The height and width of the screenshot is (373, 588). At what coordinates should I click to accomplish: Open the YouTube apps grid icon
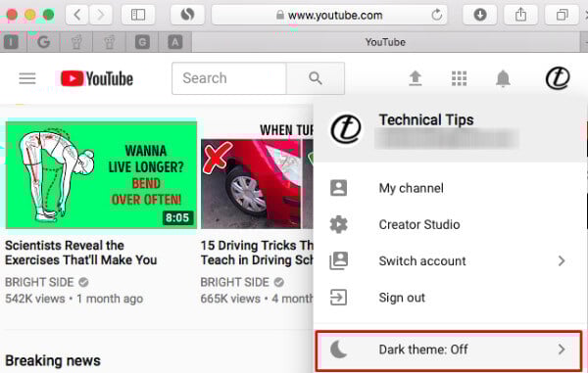coord(459,78)
